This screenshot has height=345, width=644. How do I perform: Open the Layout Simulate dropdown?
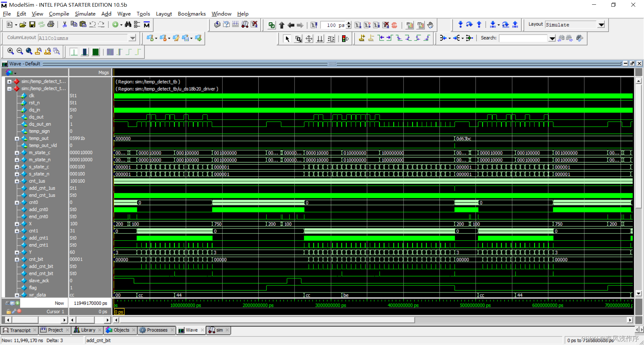tap(601, 24)
